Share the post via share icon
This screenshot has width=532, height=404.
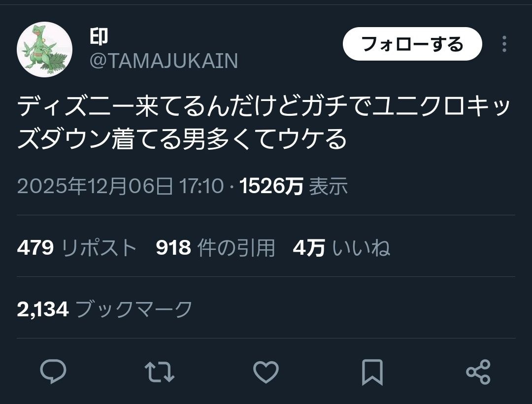click(x=478, y=372)
